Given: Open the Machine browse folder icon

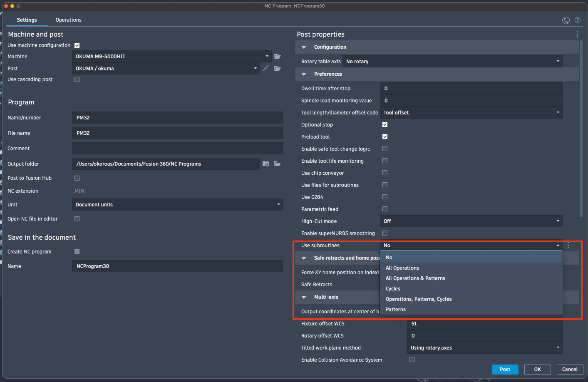Looking at the screenshot, I should coord(277,56).
